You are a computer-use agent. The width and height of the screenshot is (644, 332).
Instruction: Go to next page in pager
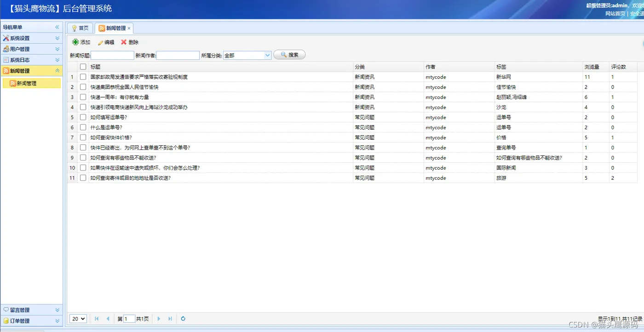point(159,319)
